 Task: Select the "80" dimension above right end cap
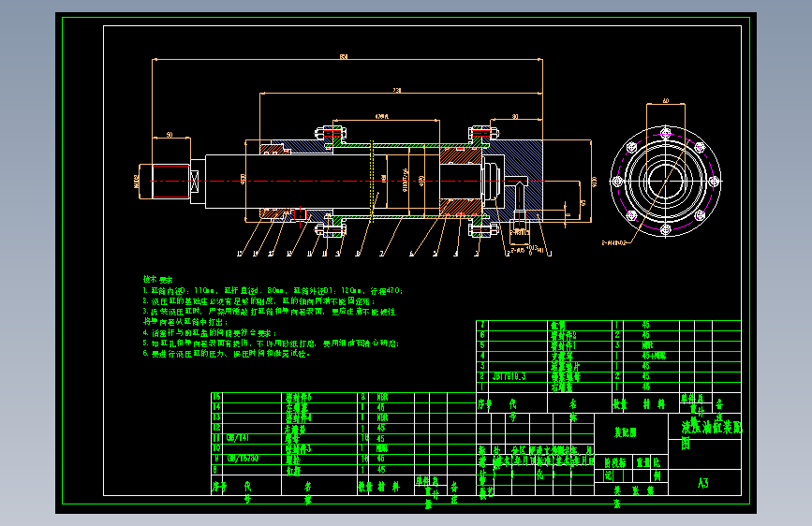[515, 116]
